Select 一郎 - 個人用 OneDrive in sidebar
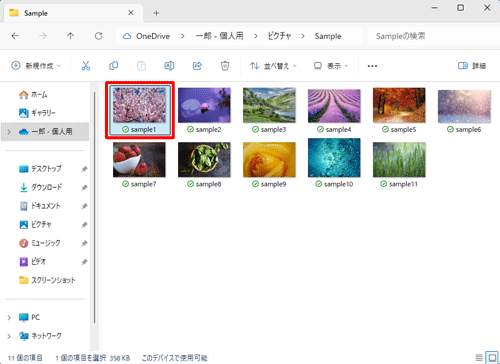Viewport: 500px width, 364px height. pyautogui.click(x=45, y=132)
